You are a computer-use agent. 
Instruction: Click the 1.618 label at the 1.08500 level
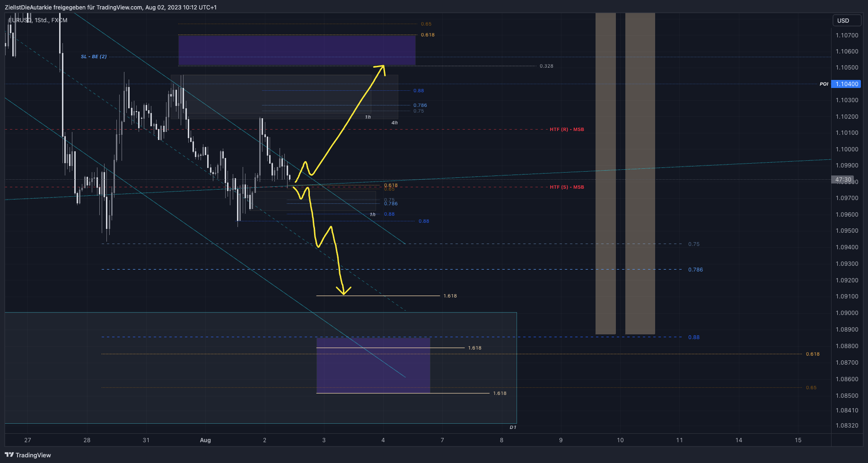(500, 393)
